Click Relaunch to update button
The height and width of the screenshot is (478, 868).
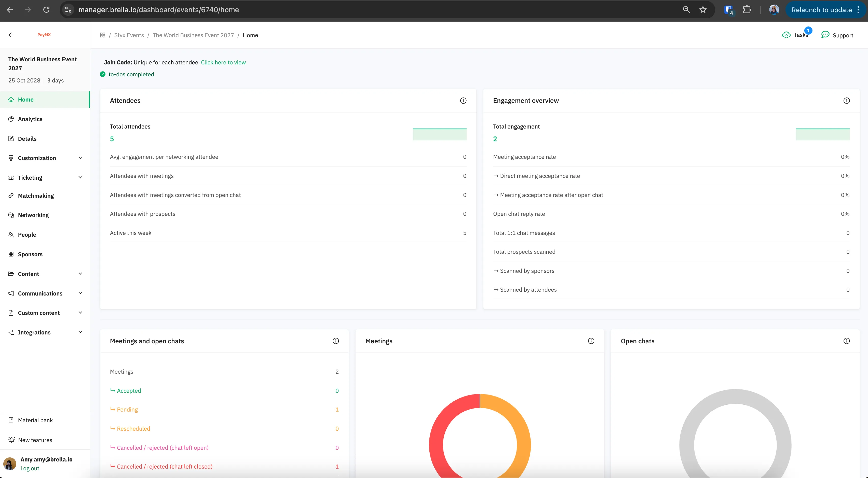(x=825, y=10)
